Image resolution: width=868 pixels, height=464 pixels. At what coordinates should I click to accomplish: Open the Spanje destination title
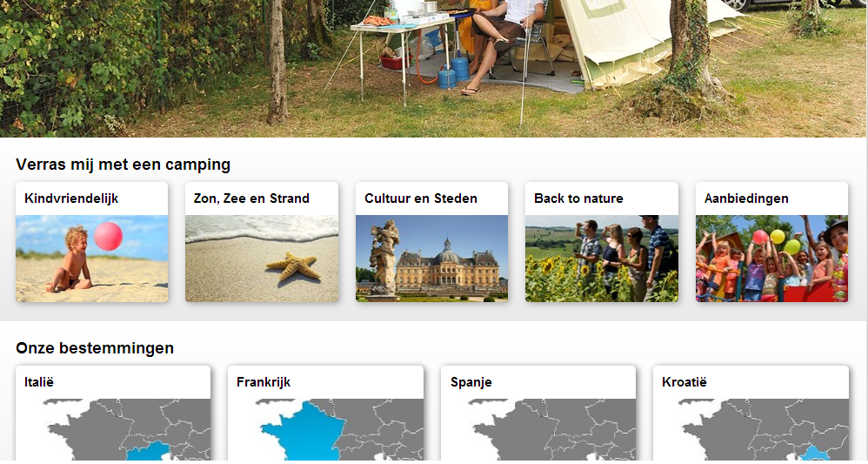pyautogui.click(x=471, y=382)
